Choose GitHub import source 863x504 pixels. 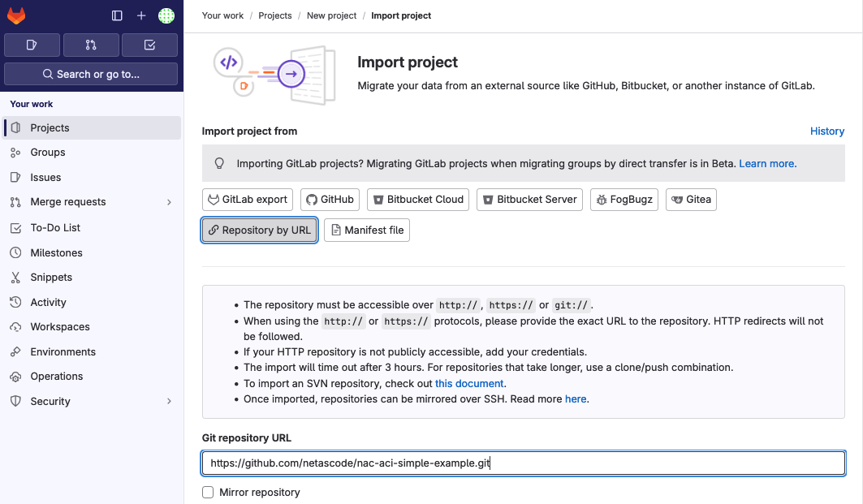pyautogui.click(x=330, y=199)
